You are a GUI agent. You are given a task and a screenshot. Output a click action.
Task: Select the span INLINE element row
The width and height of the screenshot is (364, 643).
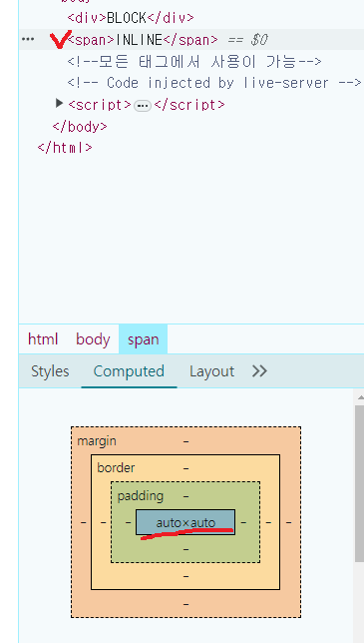tap(191, 39)
